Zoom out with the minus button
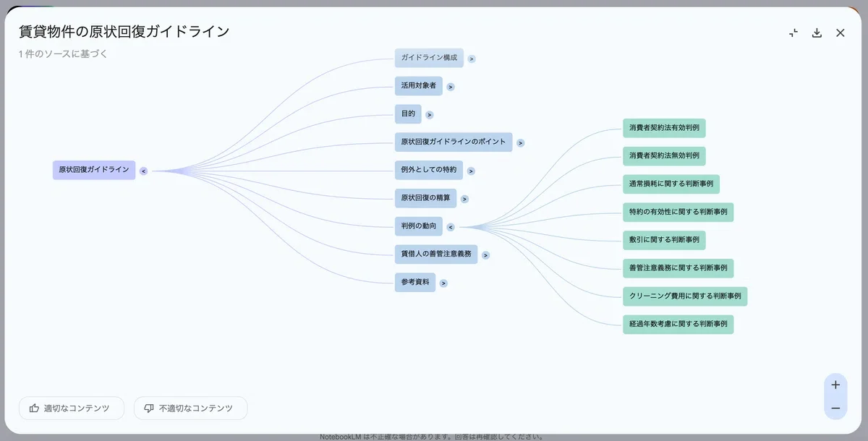The image size is (868, 441). click(835, 408)
